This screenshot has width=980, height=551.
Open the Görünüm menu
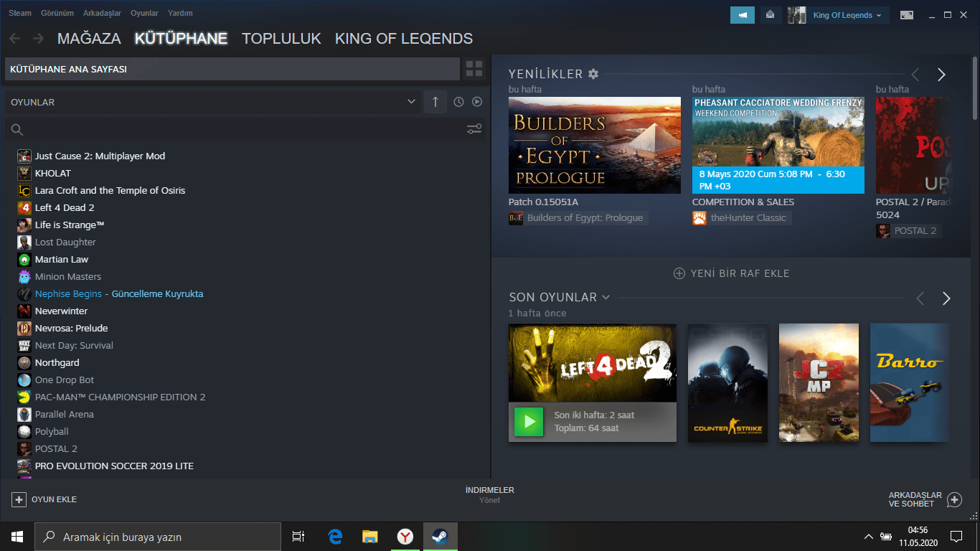pyautogui.click(x=57, y=13)
